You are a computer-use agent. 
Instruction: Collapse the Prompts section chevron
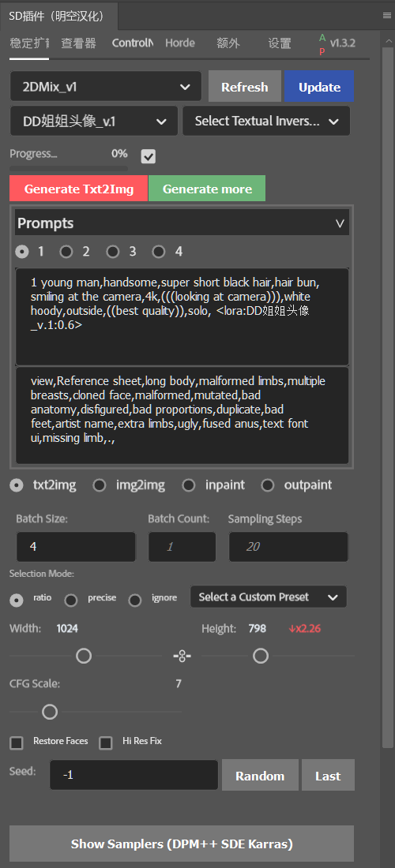(340, 223)
